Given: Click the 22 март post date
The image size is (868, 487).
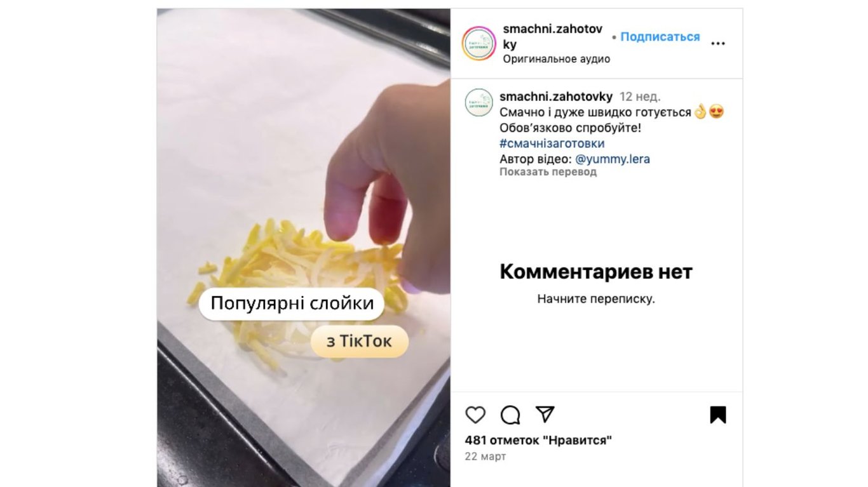Looking at the screenshot, I should (x=485, y=457).
